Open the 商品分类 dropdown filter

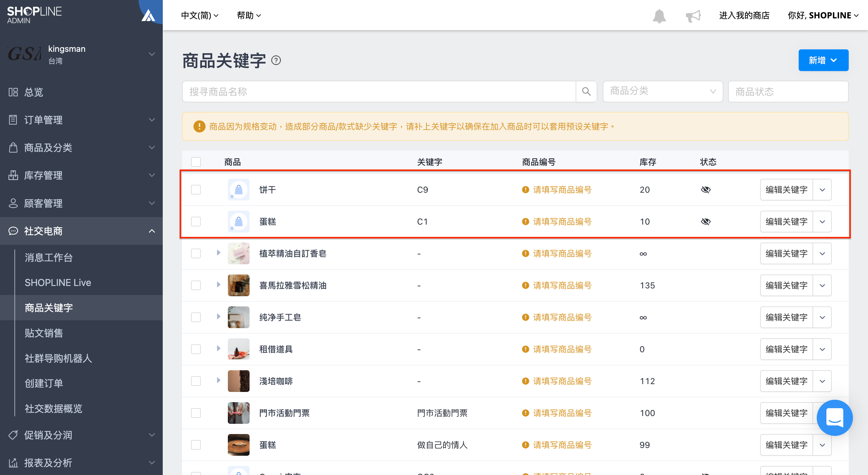[x=662, y=92]
